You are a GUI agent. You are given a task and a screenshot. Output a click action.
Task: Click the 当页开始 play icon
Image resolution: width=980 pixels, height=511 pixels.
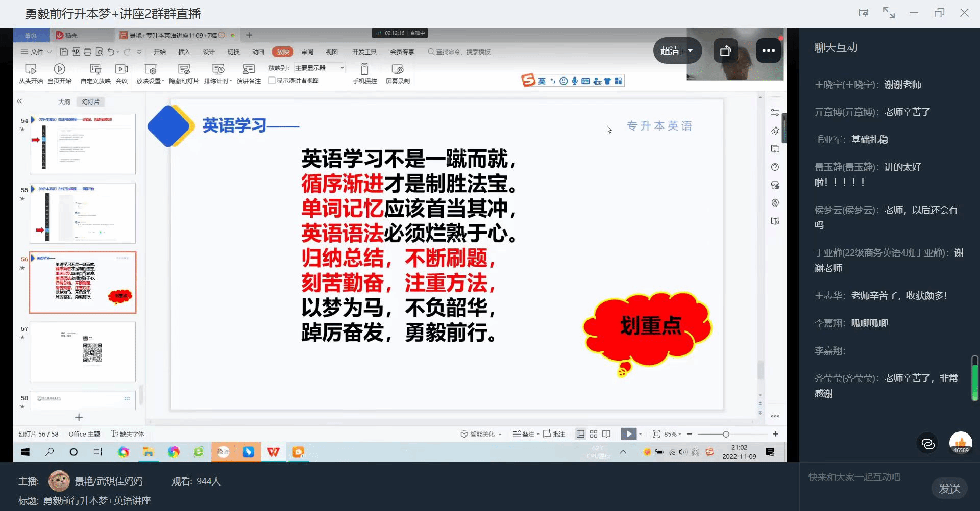point(59,69)
